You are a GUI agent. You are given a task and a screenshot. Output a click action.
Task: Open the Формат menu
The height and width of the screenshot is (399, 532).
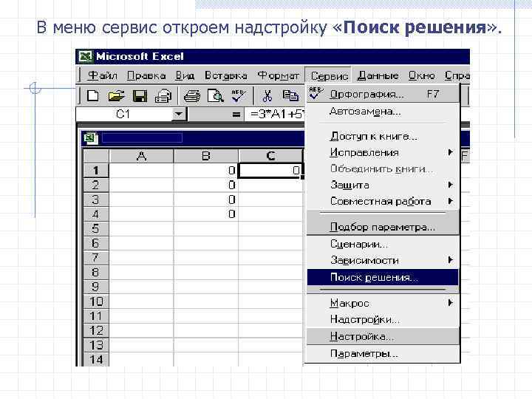point(279,75)
